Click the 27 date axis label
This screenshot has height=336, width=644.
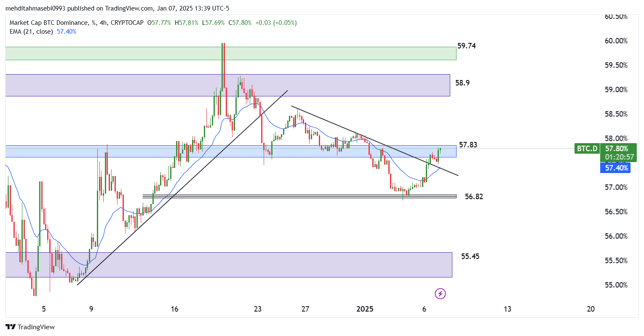coord(305,309)
